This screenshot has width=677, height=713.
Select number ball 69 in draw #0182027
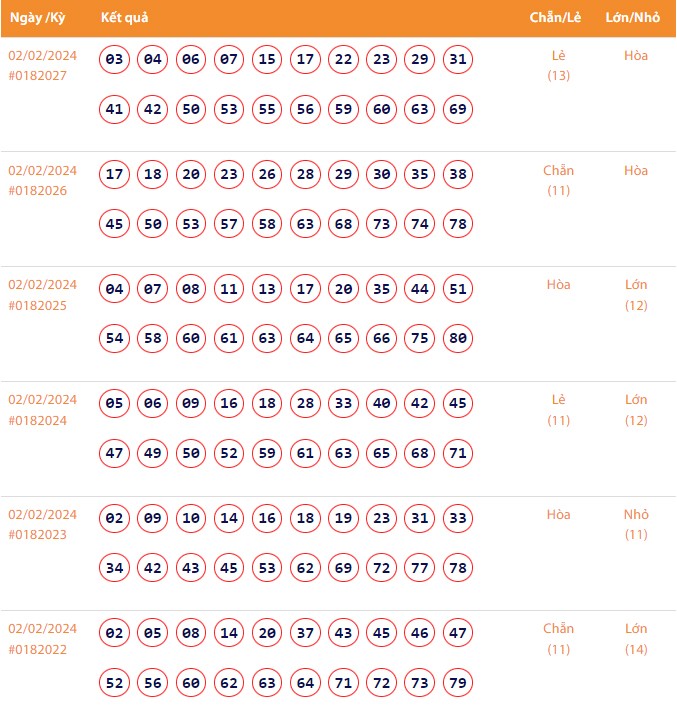coord(458,109)
